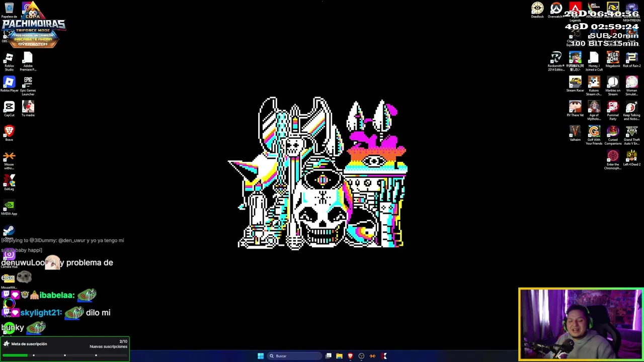The width and height of the screenshot is (644, 362).
Task: Launch Age of Mythology from the desktop
Action: tap(594, 111)
